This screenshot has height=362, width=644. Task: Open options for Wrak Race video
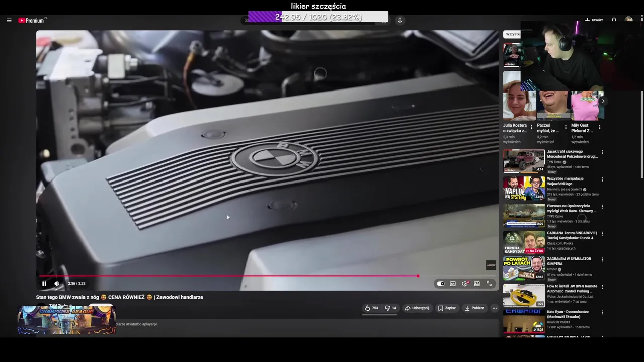tap(602, 207)
